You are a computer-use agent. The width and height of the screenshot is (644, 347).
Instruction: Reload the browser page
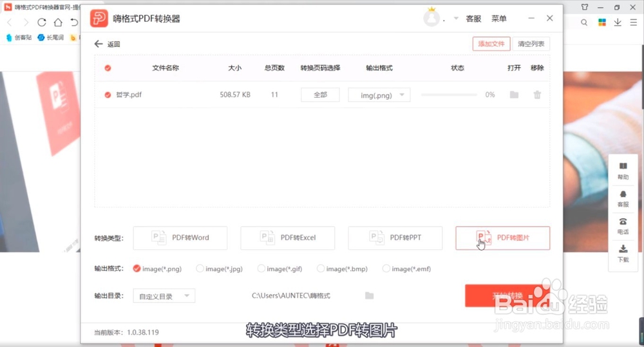point(42,22)
